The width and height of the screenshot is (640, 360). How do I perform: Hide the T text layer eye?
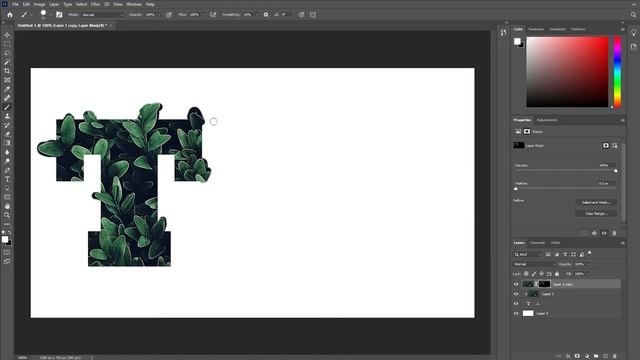click(x=516, y=304)
